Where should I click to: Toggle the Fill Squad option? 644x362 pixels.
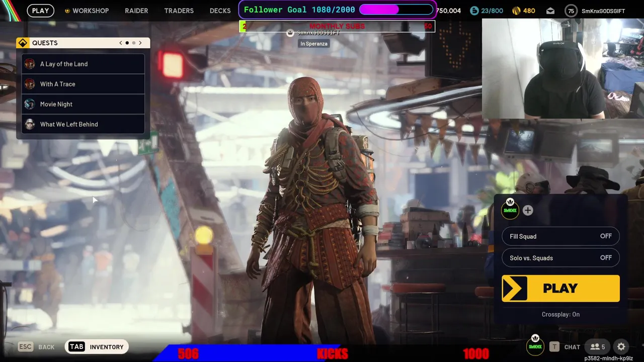[560, 236]
